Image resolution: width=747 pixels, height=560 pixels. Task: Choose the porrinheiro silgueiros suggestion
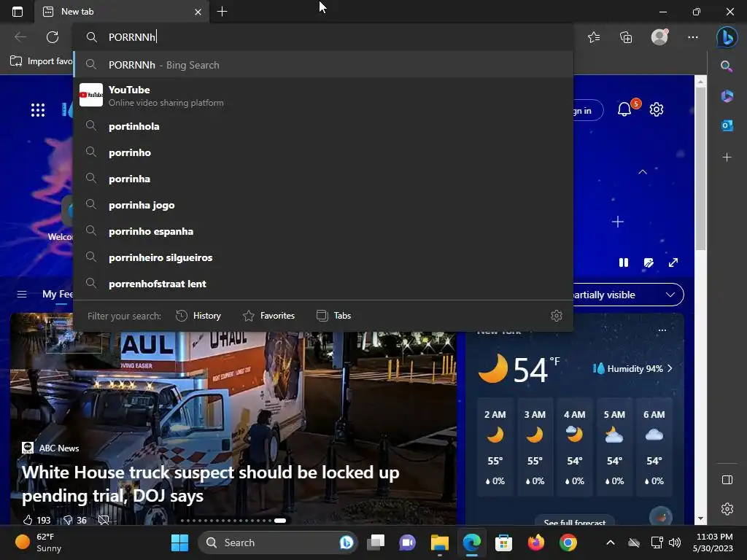[323, 257]
